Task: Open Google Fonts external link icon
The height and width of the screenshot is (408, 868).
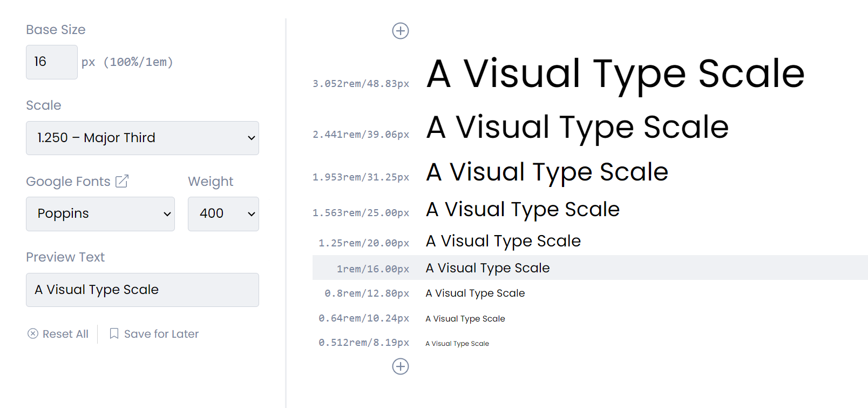Action: coord(122,181)
